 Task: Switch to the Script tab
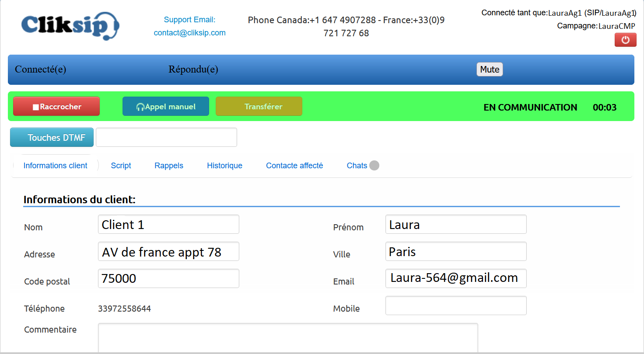[x=121, y=165]
